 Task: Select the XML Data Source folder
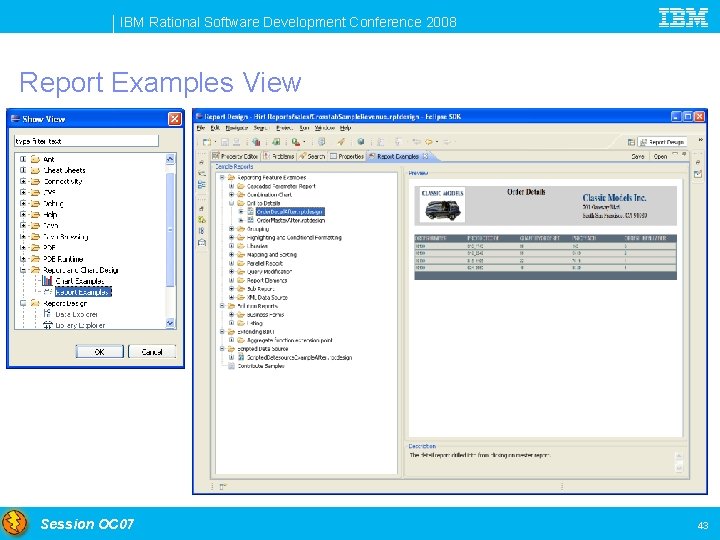(267, 298)
